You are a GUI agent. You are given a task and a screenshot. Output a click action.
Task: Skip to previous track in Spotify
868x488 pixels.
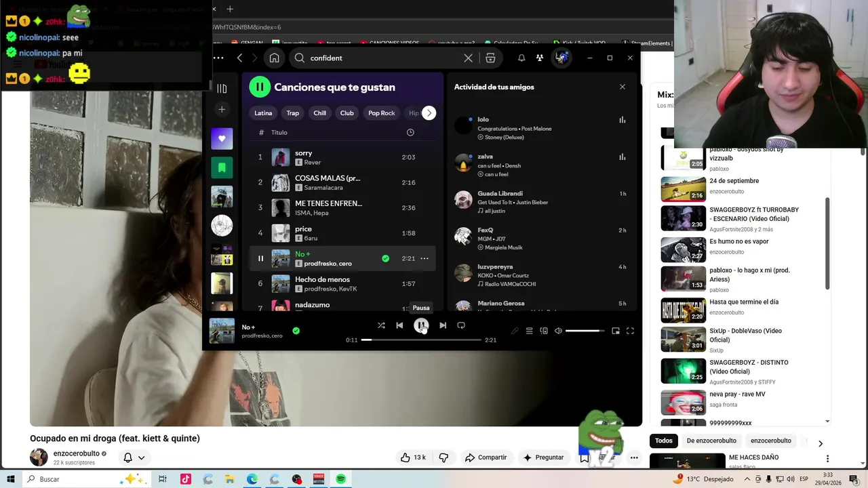pos(399,325)
